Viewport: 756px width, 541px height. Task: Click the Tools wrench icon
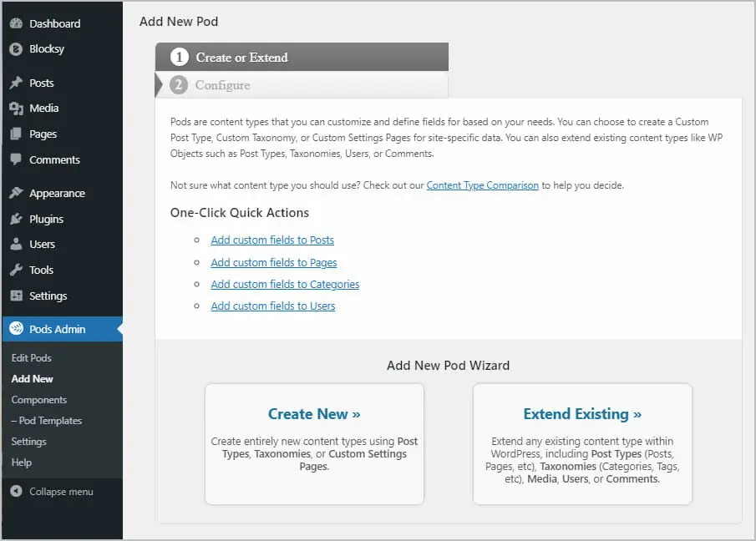coord(16,270)
